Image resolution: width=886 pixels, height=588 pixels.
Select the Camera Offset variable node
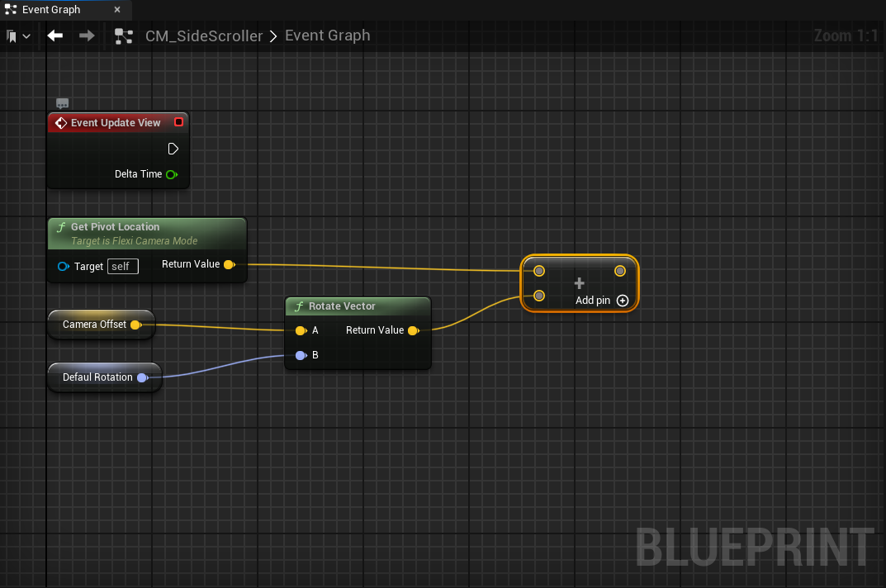(94, 325)
